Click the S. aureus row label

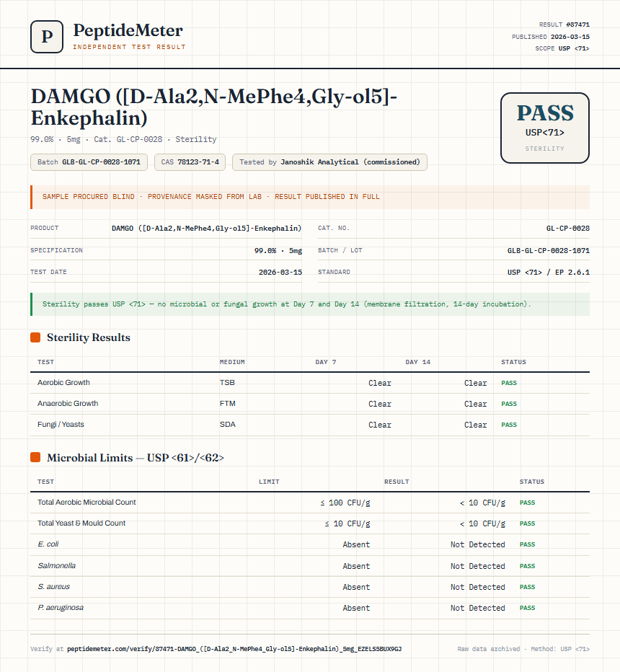click(53, 587)
